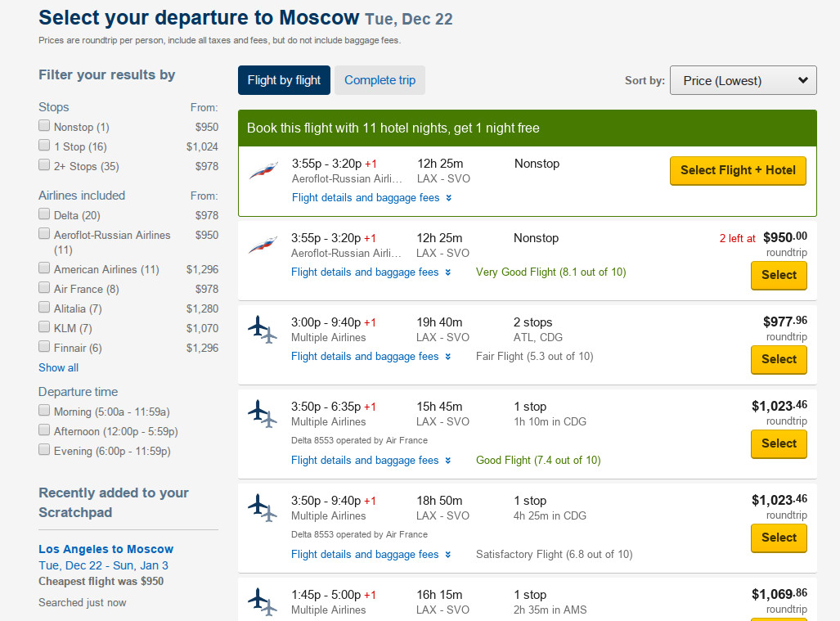840x621 pixels.
Task: Tick the Morning departure time checkbox
Action: (44, 411)
